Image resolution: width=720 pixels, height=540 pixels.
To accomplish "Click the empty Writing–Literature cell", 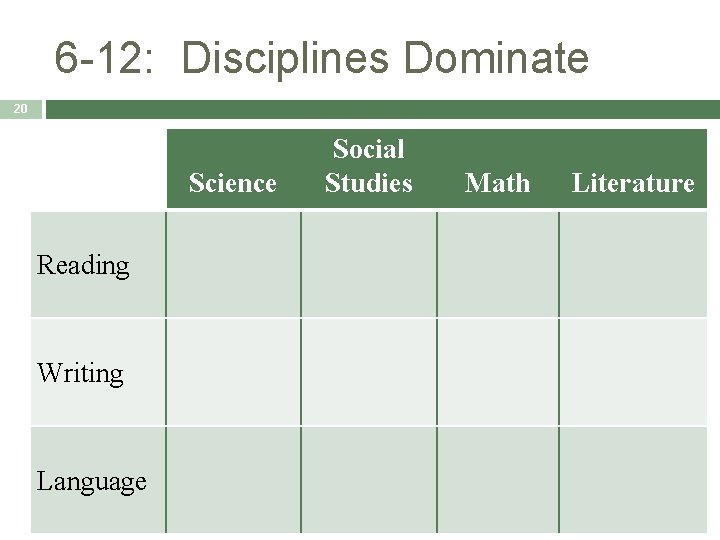I will 633,373.
